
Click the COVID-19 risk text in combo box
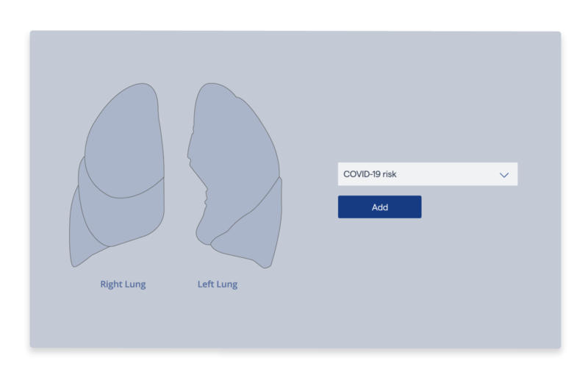[x=370, y=174]
